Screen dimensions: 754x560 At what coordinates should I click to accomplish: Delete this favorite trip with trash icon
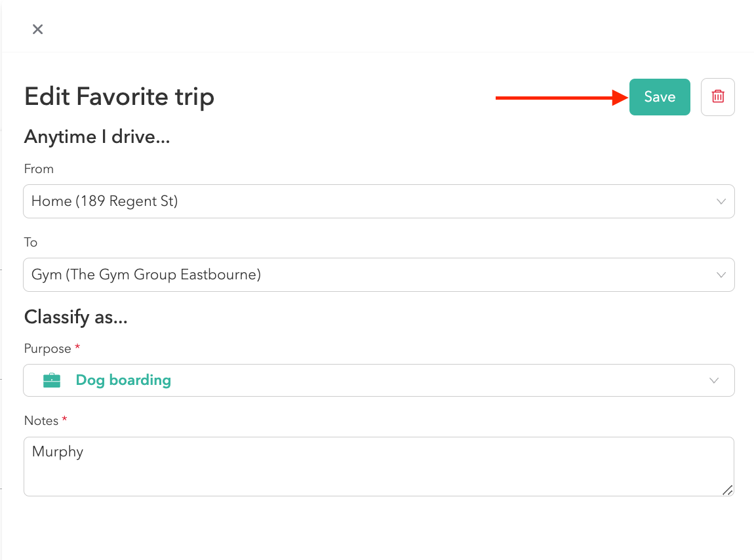click(x=718, y=97)
